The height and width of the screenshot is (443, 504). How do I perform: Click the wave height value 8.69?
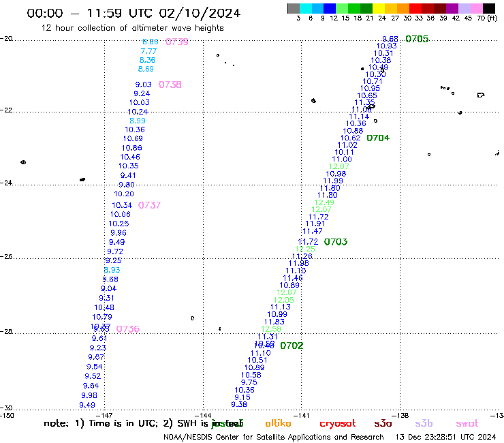(146, 69)
